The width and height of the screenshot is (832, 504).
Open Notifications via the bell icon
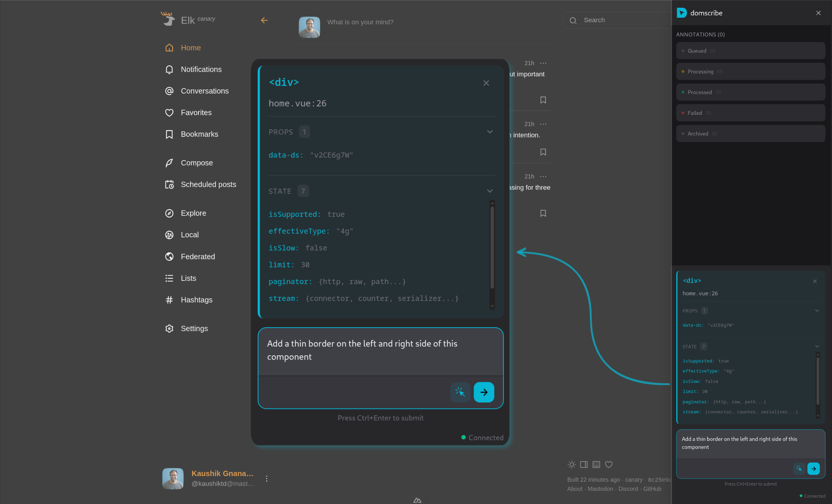(170, 69)
